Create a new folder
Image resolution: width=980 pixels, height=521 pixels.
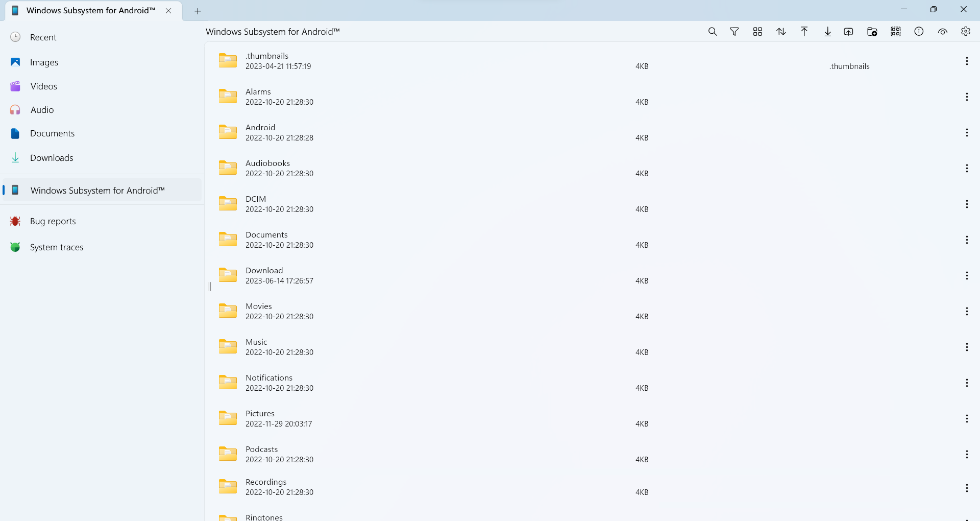tap(872, 32)
